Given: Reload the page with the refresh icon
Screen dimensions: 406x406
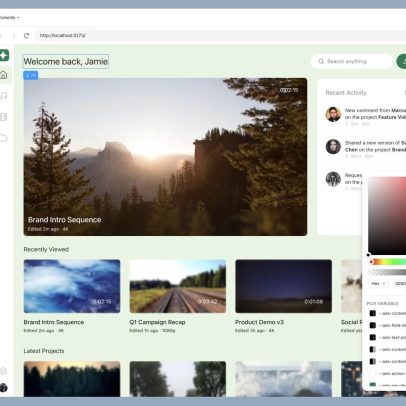Looking at the screenshot, I should [x=26, y=35].
